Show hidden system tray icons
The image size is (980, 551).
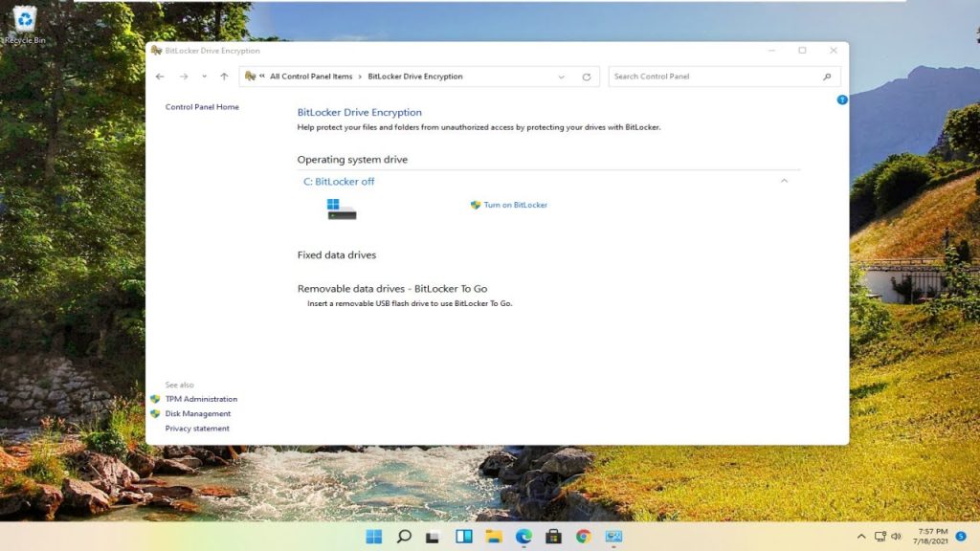tap(861, 537)
